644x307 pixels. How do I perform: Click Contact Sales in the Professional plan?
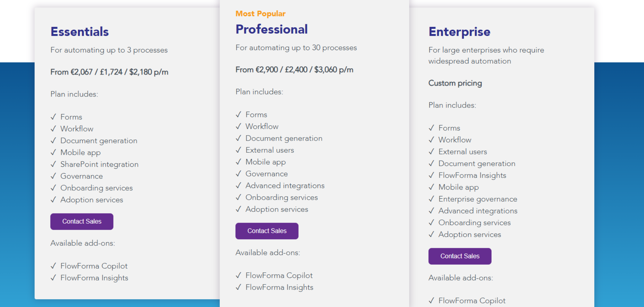click(x=267, y=231)
